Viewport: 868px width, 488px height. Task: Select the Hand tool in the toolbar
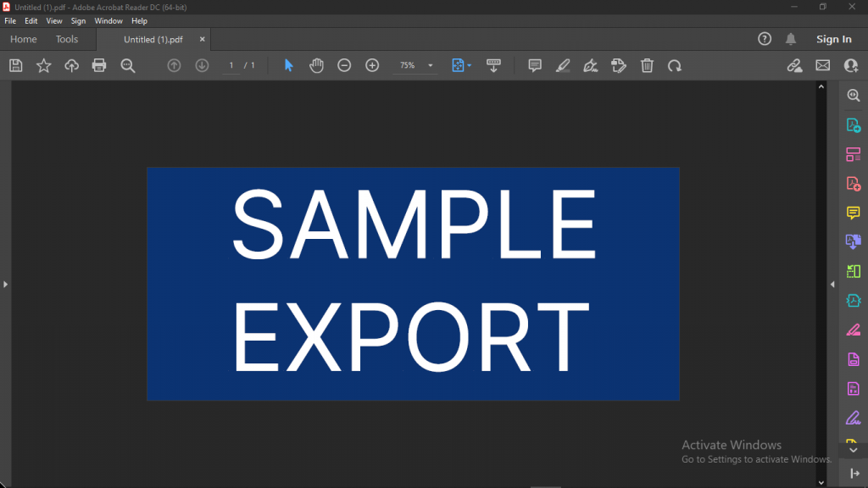click(316, 65)
